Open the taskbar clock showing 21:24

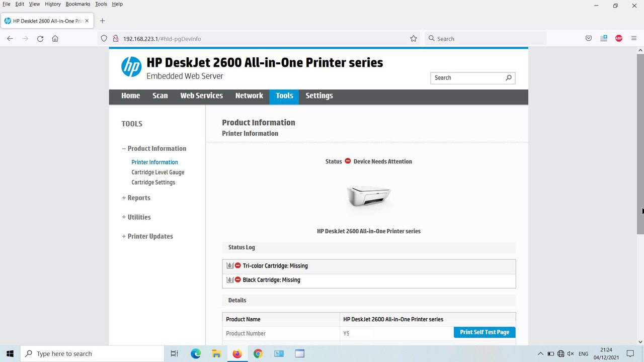tap(606, 353)
